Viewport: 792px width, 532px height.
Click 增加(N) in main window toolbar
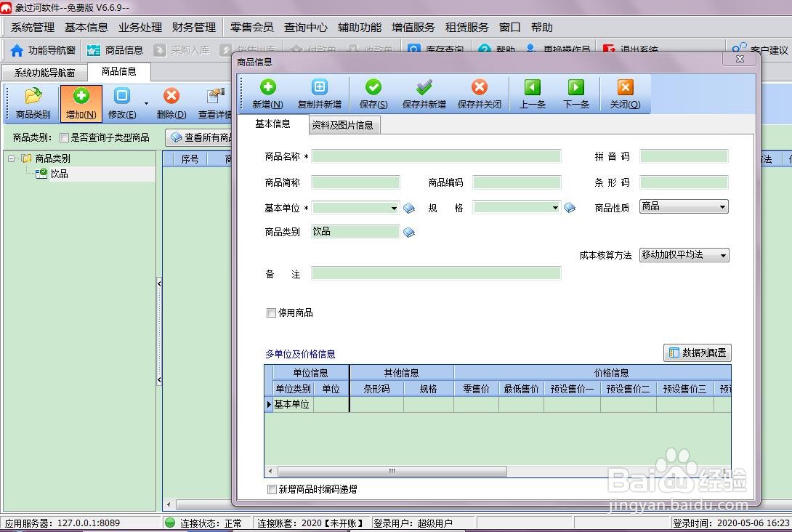(x=81, y=104)
